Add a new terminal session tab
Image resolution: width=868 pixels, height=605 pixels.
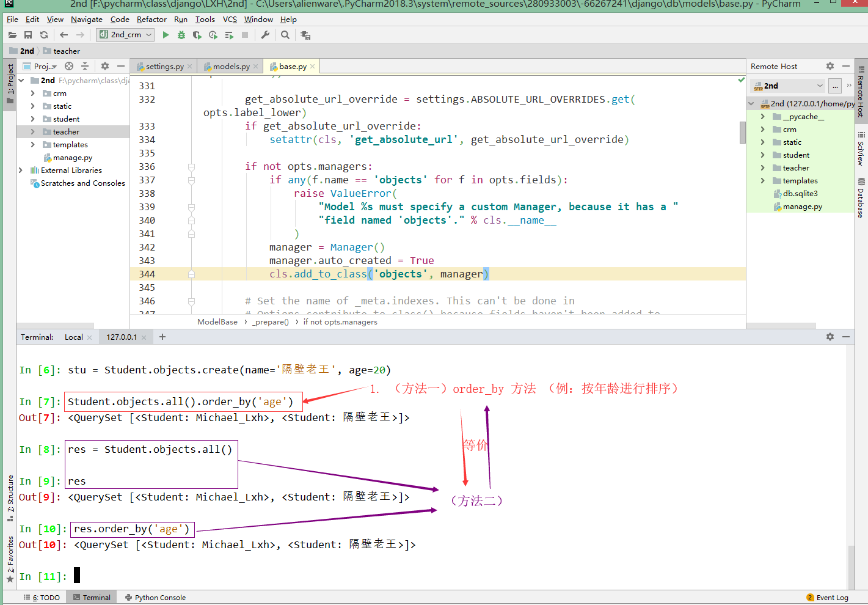[162, 337]
